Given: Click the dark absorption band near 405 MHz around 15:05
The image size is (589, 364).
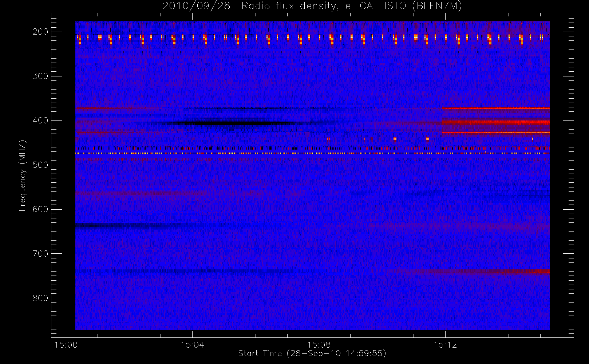Looking at the screenshot, I should click(x=233, y=123).
